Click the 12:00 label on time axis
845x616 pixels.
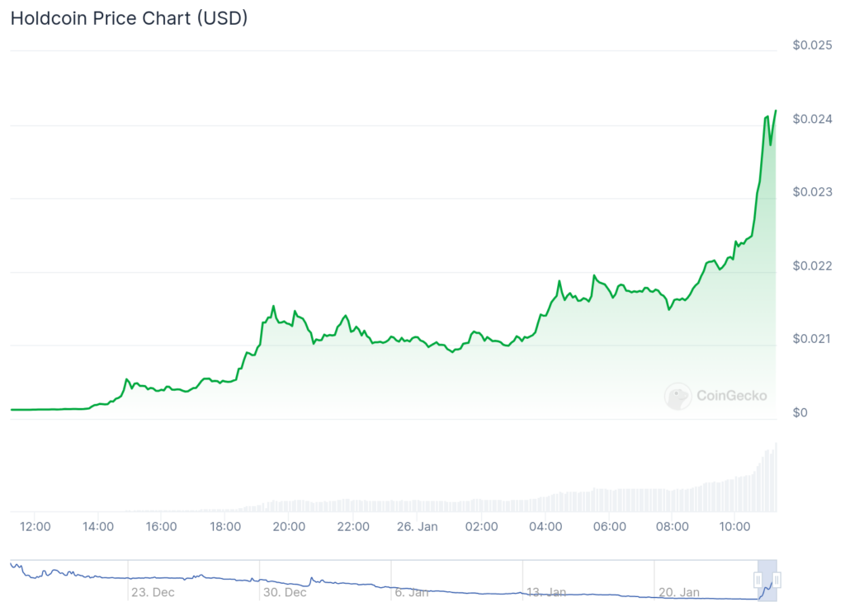(35, 526)
